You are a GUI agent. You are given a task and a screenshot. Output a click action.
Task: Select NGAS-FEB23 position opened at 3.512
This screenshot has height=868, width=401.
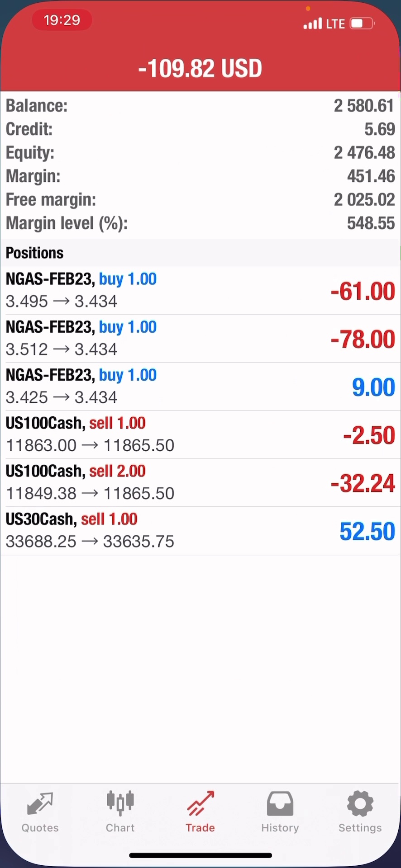coord(200,338)
